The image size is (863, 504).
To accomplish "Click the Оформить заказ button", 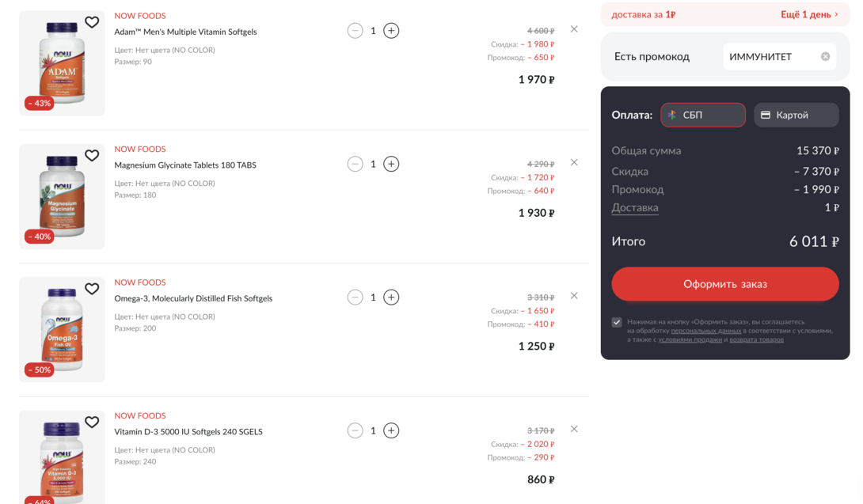I will pos(724,284).
